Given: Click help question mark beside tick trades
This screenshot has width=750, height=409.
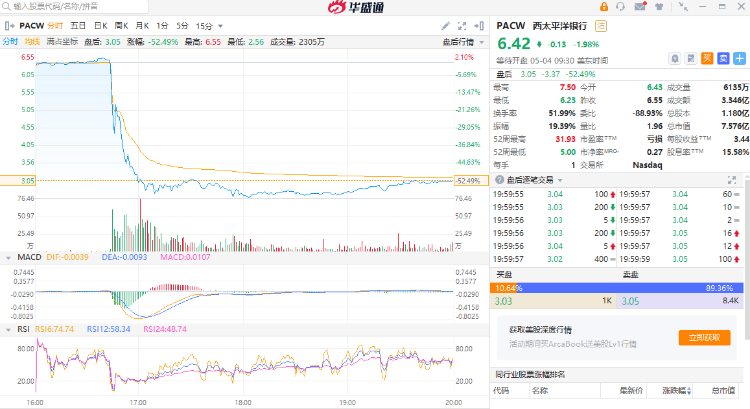Looking at the screenshot, I should point(499,179).
